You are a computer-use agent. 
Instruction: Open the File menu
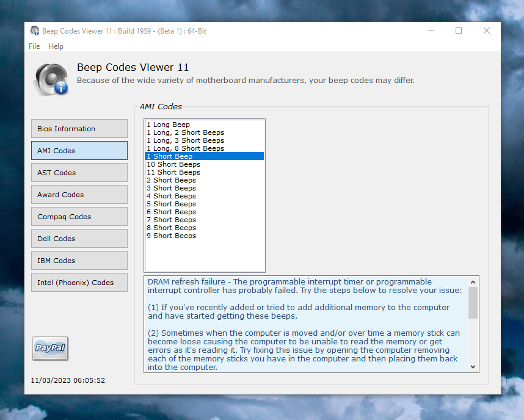pos(34,46)
